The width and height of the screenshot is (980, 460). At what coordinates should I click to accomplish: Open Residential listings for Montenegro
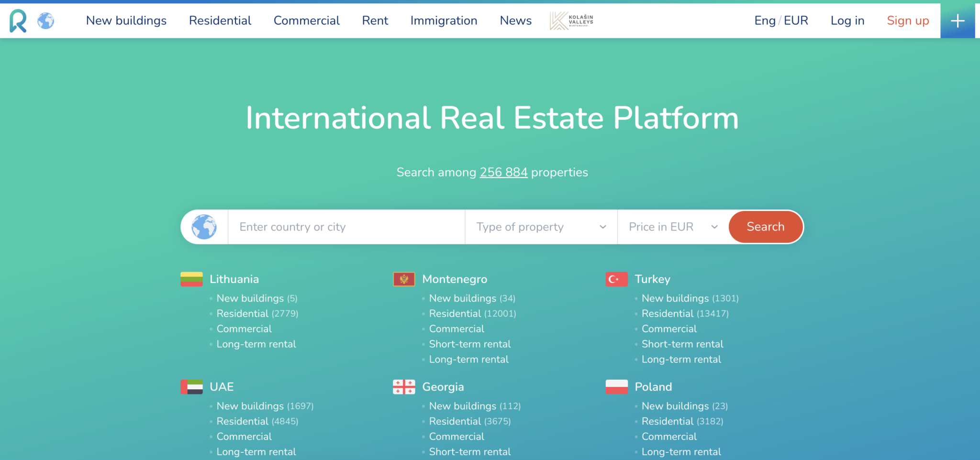(x=455, y=313)
